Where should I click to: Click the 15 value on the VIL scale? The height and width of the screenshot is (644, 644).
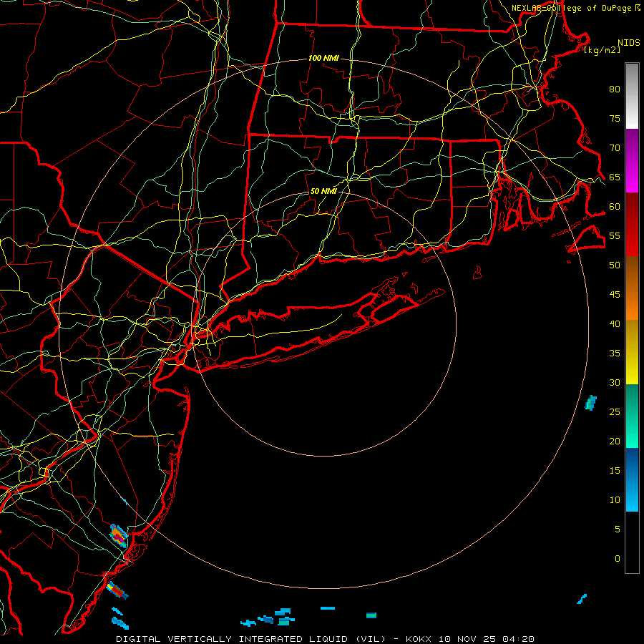click(x=615, y=470)
